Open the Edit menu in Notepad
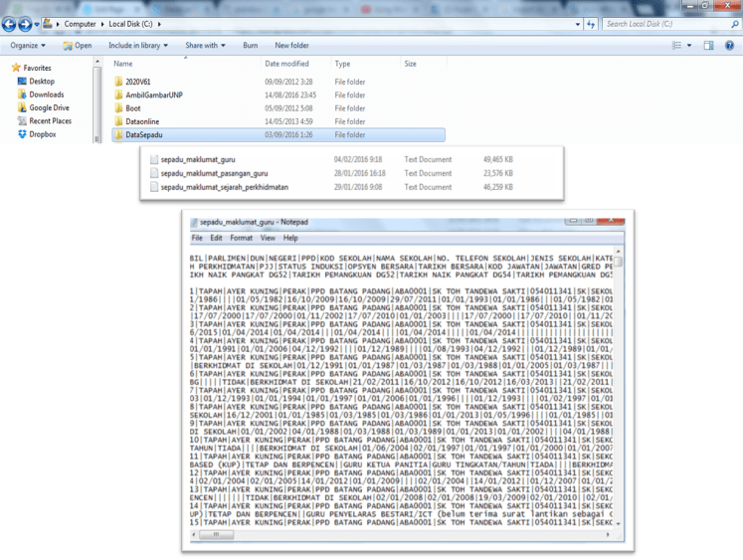743x560 pixels. click(217, 239)
